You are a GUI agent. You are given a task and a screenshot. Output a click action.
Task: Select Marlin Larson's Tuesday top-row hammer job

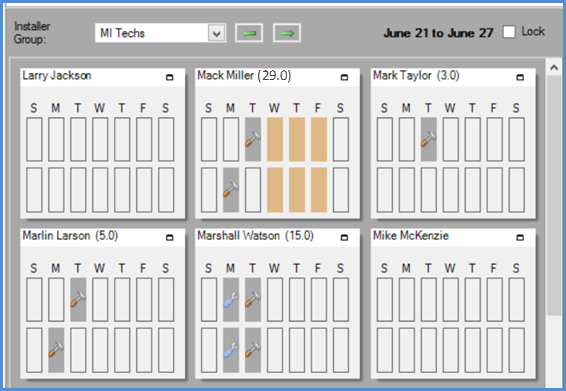[78, 299]
